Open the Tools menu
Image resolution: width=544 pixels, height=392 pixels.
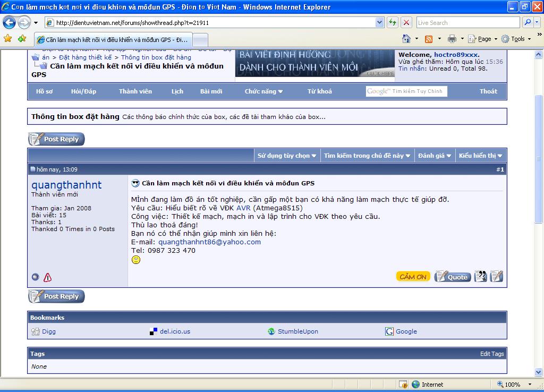(516, 39)
